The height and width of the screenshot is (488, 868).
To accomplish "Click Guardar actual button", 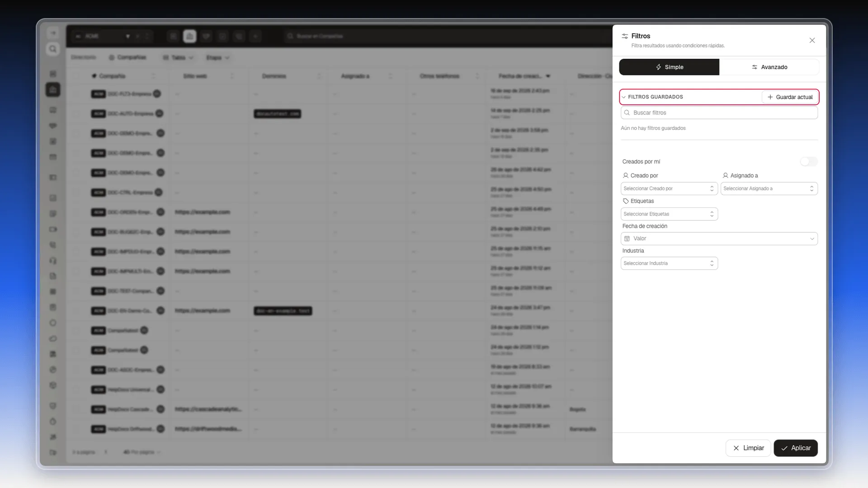I will [x=790, y=97].
